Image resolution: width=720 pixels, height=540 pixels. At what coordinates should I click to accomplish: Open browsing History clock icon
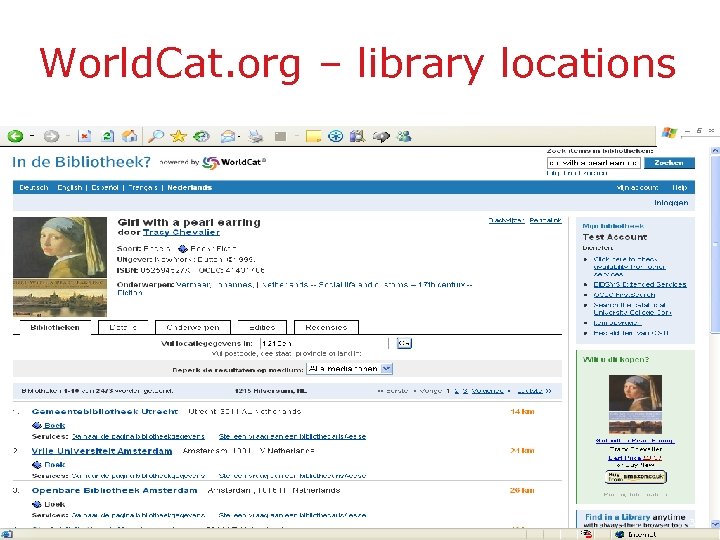click(x=201, y=136)
